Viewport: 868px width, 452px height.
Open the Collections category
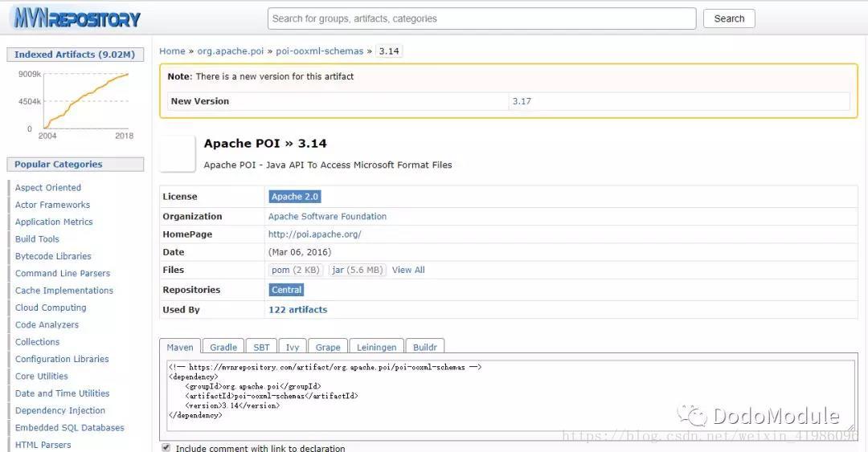(37, 342)
